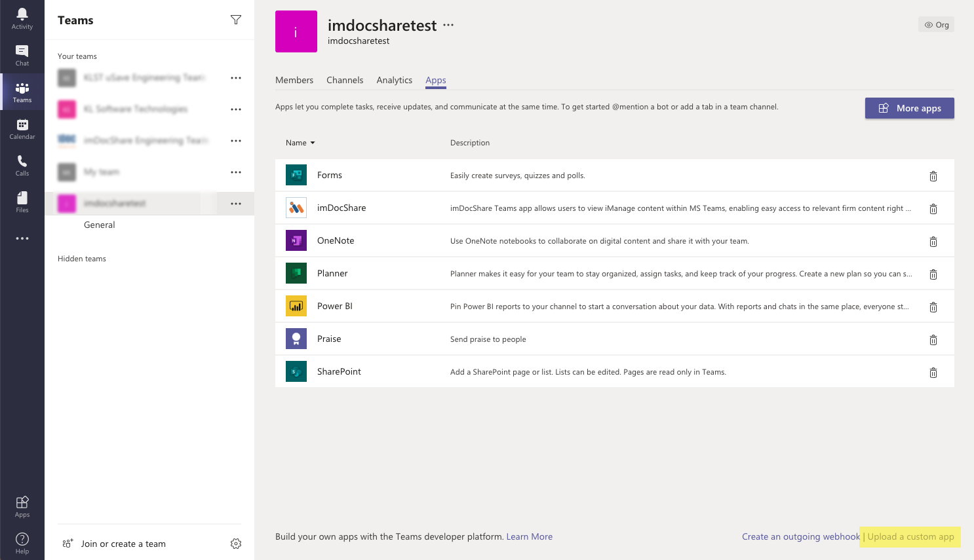Remove Praise with its trash icon
This screenshot has height=560, width=974.
point(933,340)
